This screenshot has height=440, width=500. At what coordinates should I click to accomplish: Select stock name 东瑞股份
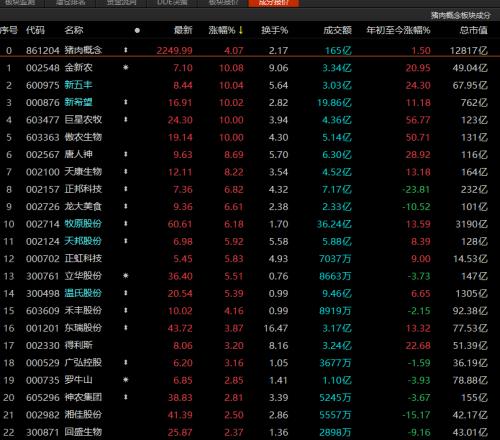click(83, 328)
